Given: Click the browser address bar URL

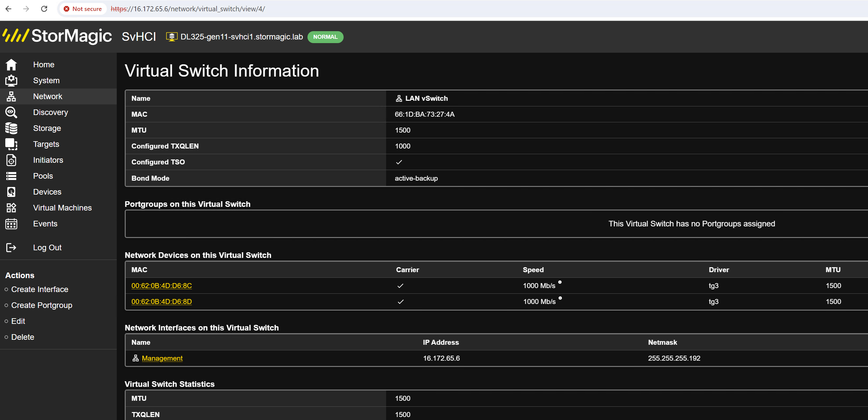Looking at the screenshot, I should (188, 9).
